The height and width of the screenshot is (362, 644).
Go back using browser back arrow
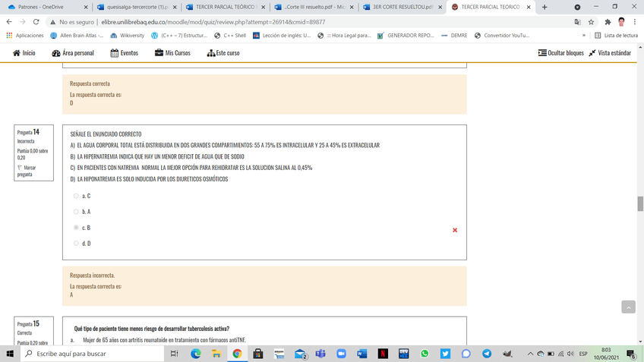click(x=9, y=22)
